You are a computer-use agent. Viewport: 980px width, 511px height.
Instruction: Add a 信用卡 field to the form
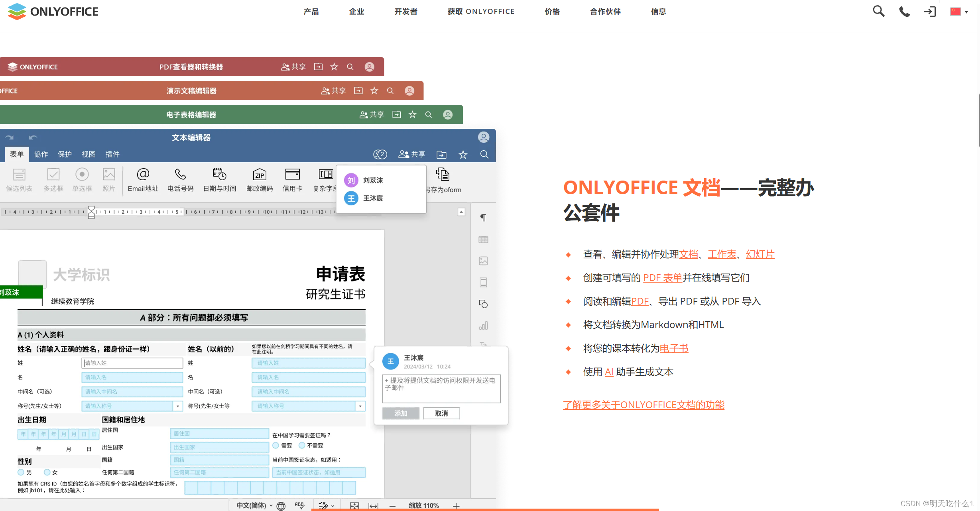(x=292, y=179)
